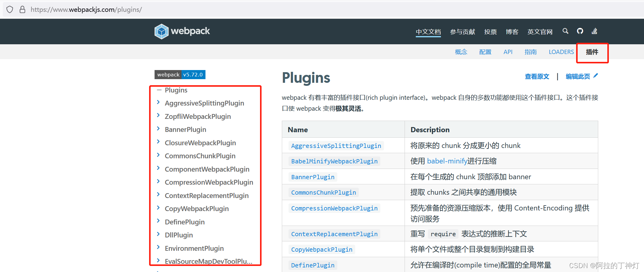This screenshot has width=644, height=272.
Task: Expand AggressiveSplittingPlugin chevron in sidebar
Action: [158, 102]
